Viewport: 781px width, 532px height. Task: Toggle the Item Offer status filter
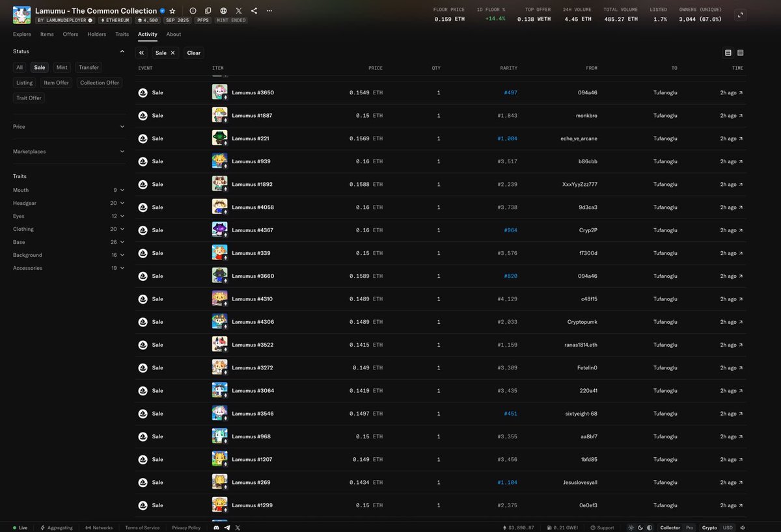point(57,83)
